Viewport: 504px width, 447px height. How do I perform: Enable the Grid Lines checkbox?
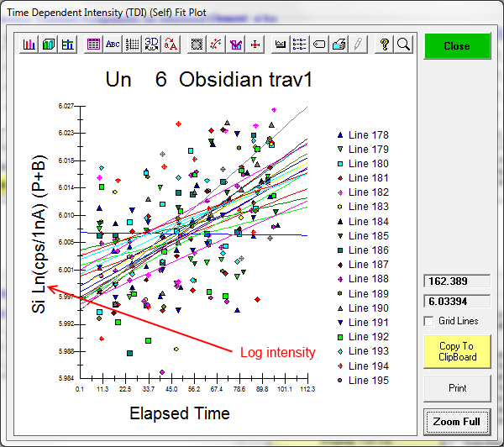click(x=429, y=321)
